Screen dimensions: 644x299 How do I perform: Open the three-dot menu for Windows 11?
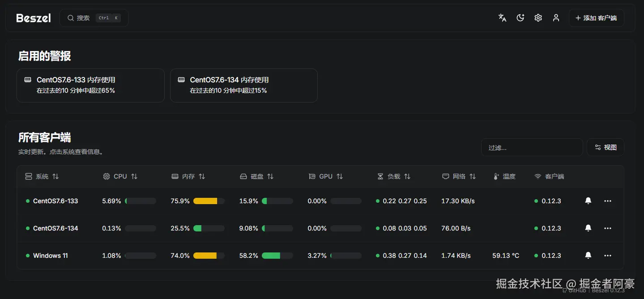point(607,256)
